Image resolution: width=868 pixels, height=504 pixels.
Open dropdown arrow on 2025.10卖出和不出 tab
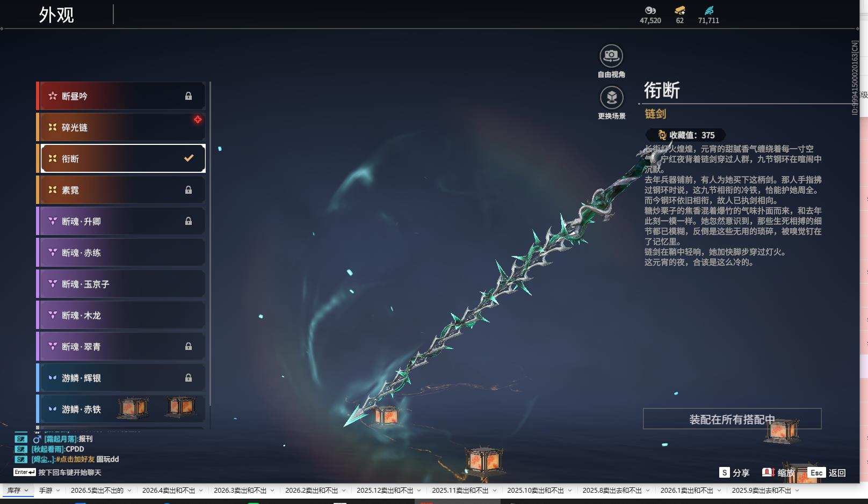570,491
